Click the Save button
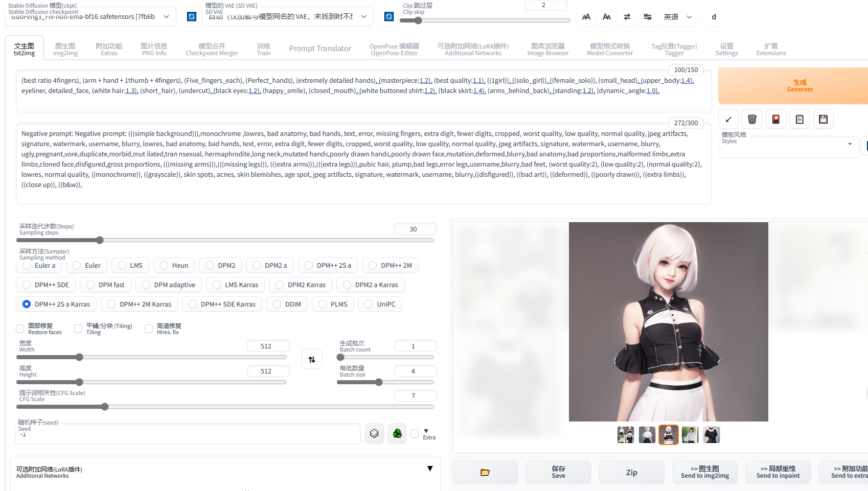 coord(558,473)
